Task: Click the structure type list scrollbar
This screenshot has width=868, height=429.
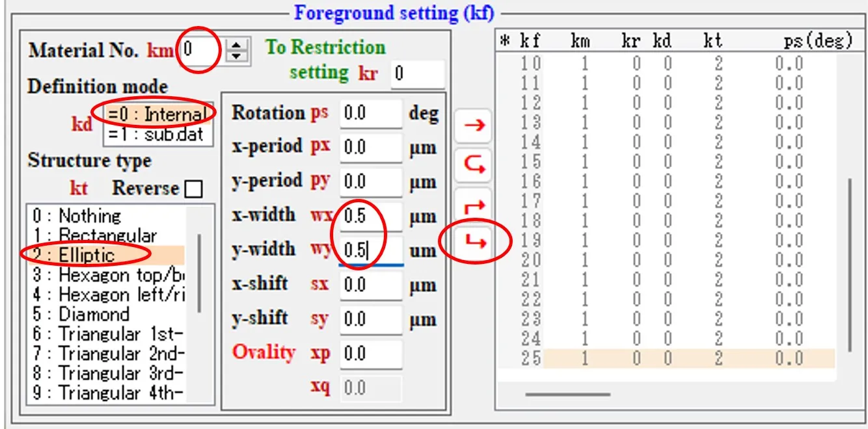Action: click(199, 273)
